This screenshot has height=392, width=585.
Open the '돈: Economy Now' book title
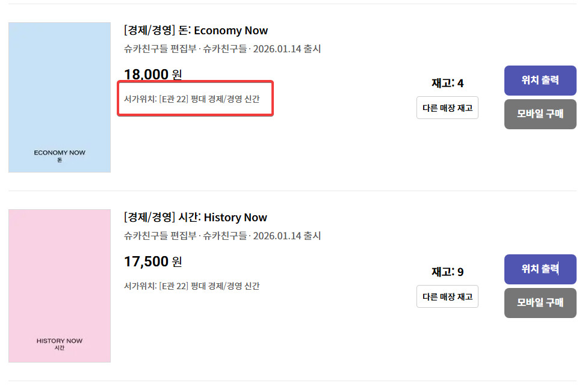[x=196, y=31]
